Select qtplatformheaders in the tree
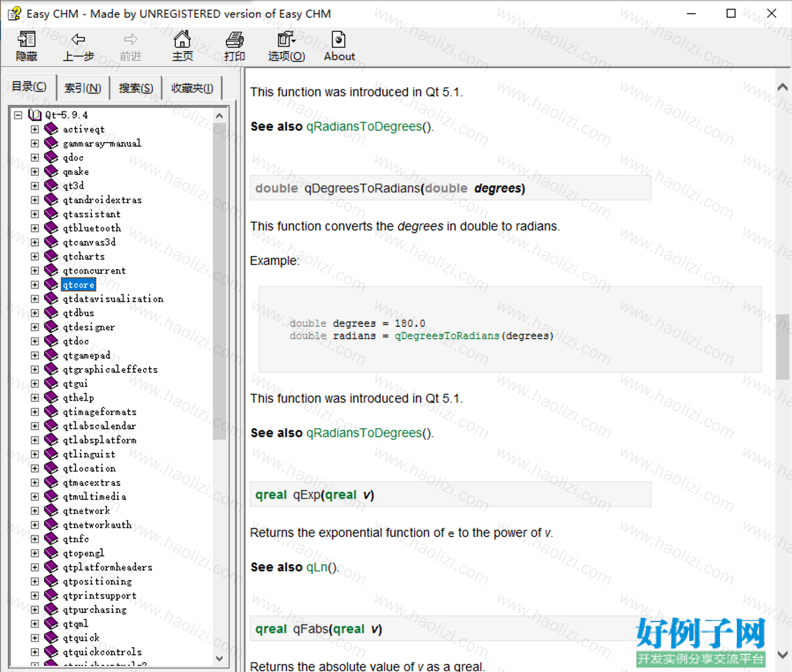The image size is (792, 672). 107,567
